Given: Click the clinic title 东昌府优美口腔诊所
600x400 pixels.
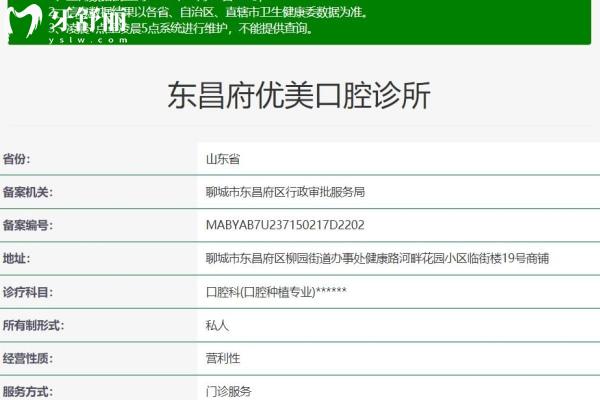Looking at the screenshot, I should click(299, 95).
